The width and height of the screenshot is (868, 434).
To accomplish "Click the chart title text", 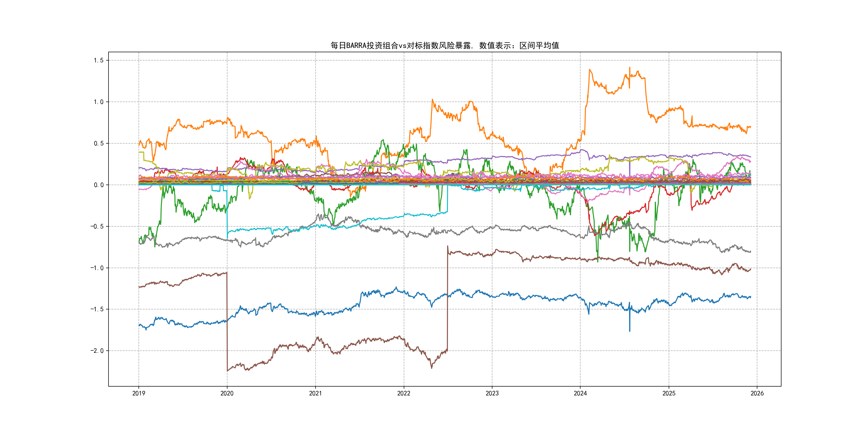I will click(444, 46).
